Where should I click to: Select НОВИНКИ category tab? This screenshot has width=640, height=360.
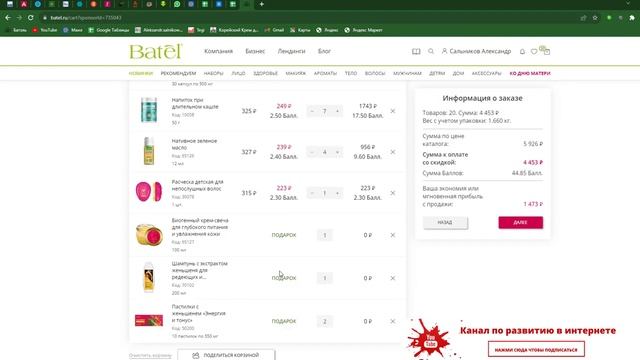pyautogui.click(x=141, y=73)
